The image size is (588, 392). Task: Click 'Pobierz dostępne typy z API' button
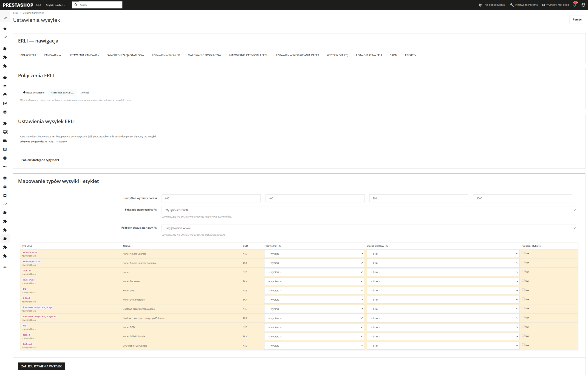tap(40, 160)
